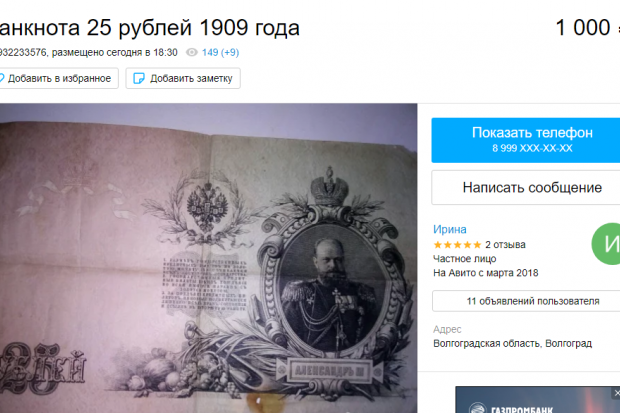Click the Волгоградская область address text
This screenshot has width=620, height=413.
click(512, 343)
